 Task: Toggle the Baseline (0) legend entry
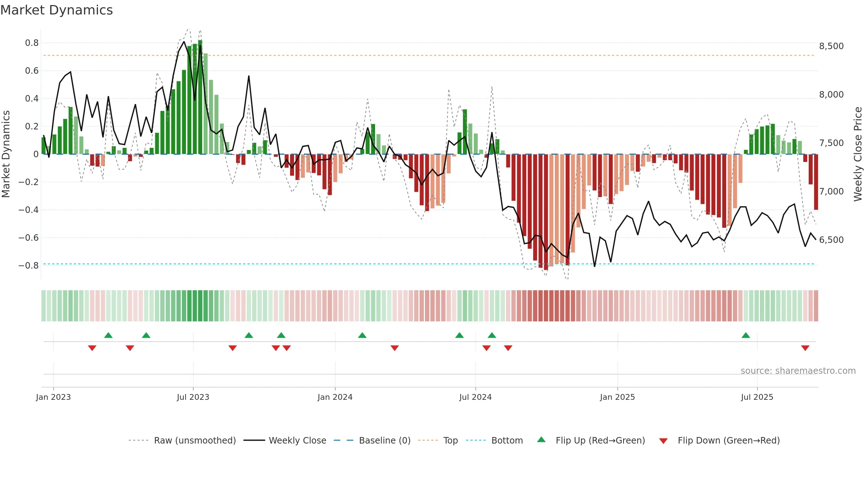[x=372, y=440]
